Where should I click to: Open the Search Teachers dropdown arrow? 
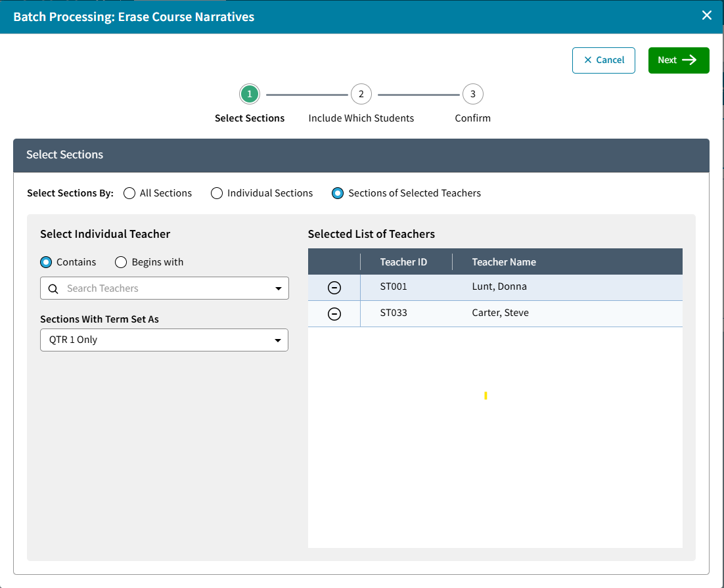[x=279, y=288]
